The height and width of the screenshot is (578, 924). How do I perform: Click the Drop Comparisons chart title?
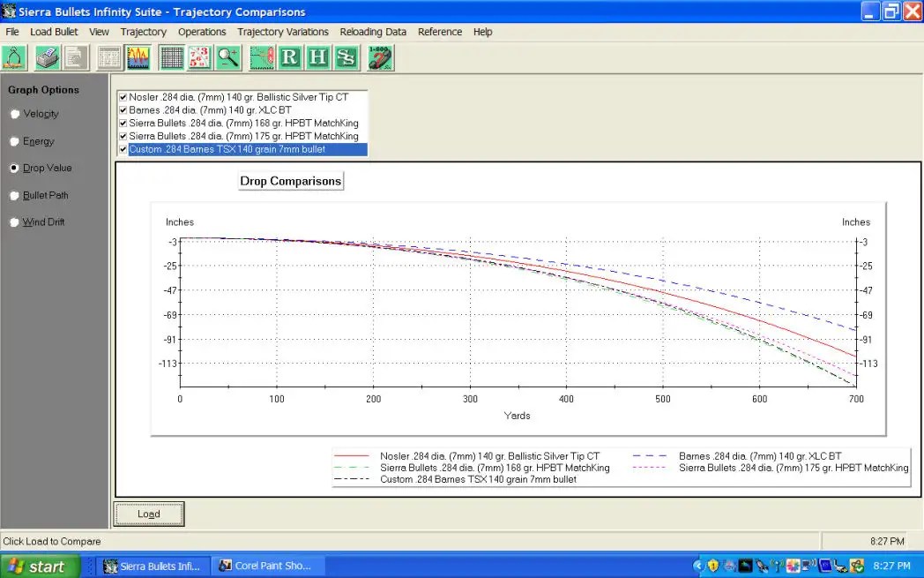tap(291, 181)
